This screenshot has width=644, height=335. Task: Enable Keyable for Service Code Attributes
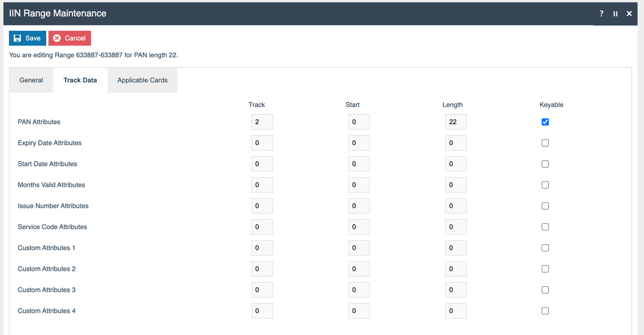click(x=545, y=227)
